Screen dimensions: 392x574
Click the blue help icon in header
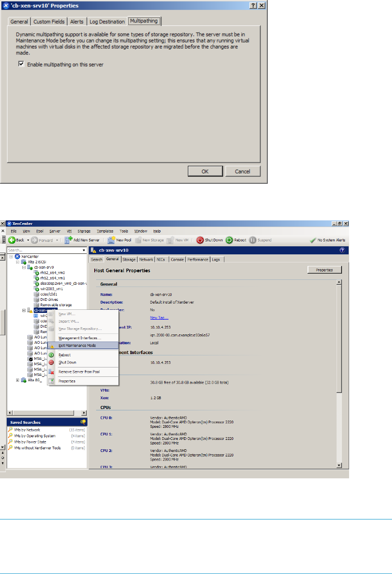pos(342,251)
